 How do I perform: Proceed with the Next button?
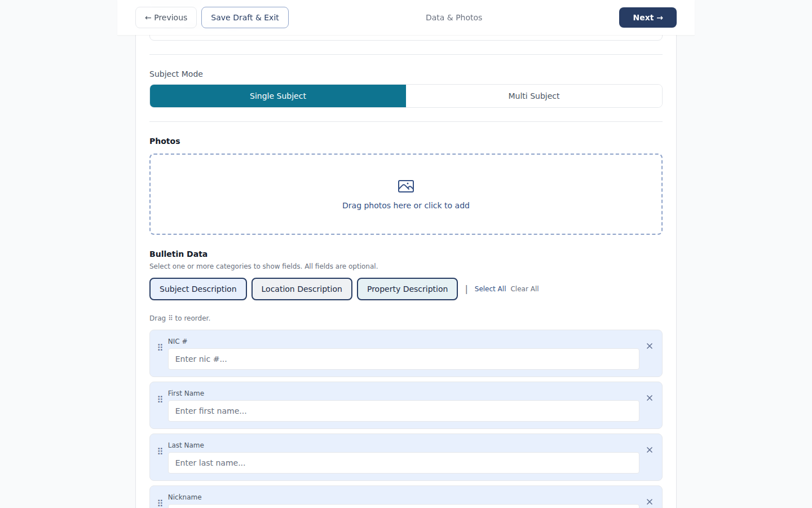[648, 17]
